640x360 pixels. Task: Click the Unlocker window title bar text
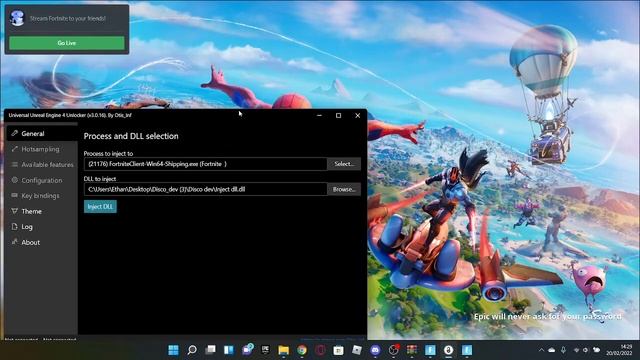[70, 115]
